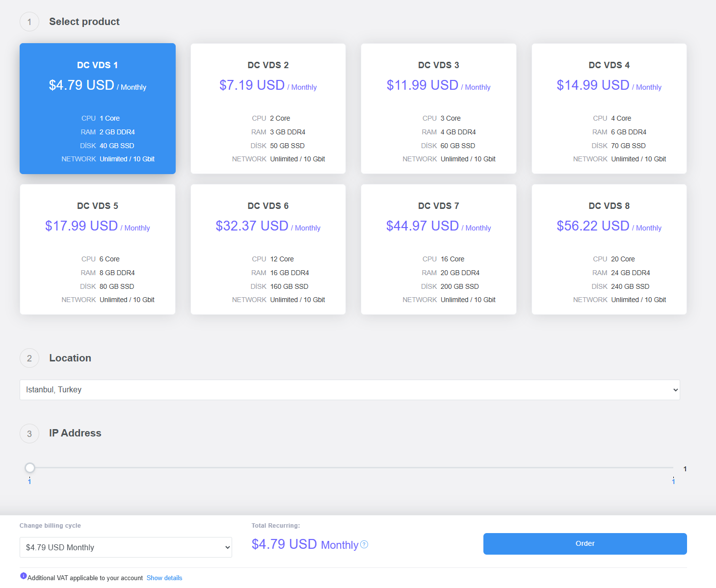Open the Location dropdown showing Istanbul, Turkey
Screen dimensions: 716x588
pos(349,390)
